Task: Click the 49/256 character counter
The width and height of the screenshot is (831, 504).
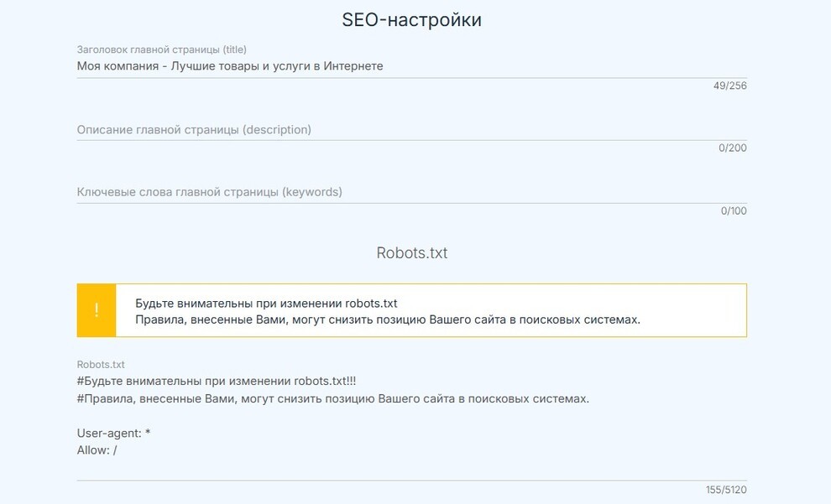Action: coord(729,86)
